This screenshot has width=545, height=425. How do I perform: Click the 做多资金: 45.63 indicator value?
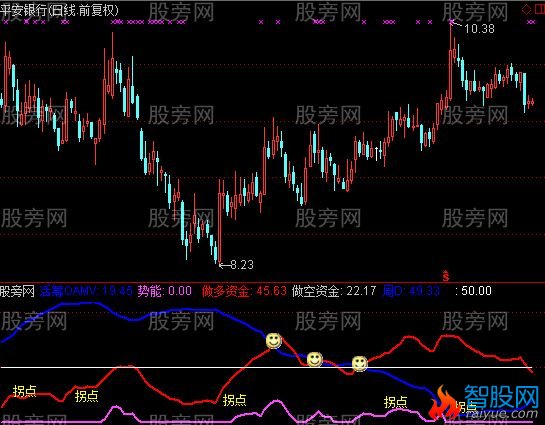(x=244, y=291)
